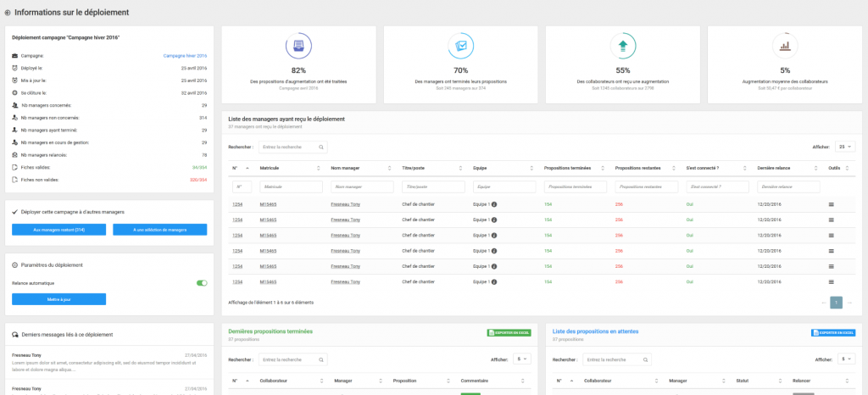Click the sort arrows on Propositions restantes column
This screenshot has width=868, height=395.
(x=674, y=168)
